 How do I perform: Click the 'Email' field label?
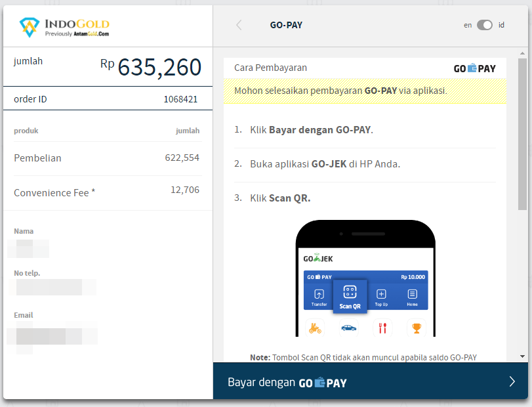[24, 315]
